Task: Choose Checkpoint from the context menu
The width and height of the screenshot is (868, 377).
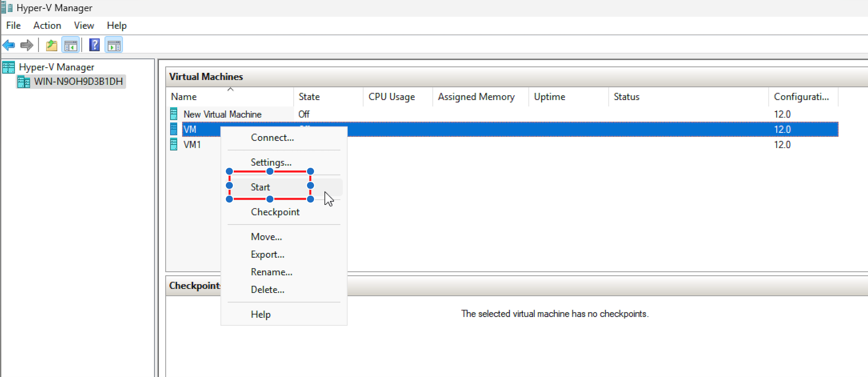Action: point(284,212)
